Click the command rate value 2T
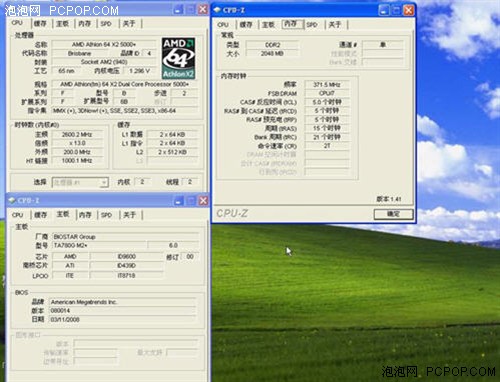 click(x=327, y=146)
